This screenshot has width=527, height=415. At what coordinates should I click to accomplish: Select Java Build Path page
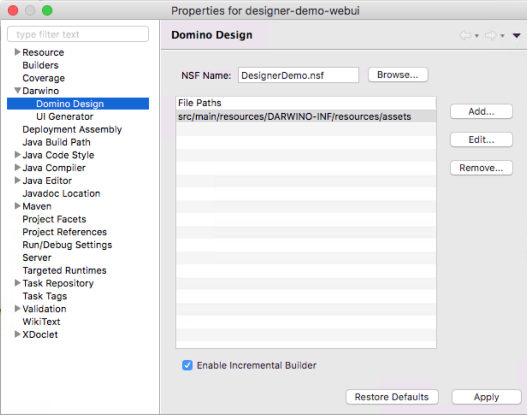pos(56,142)
